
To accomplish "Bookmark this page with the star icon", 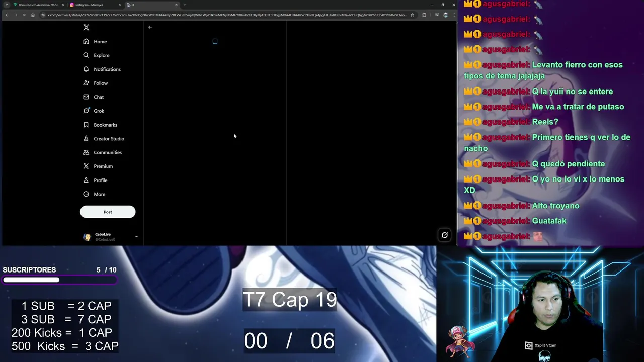I will [x=412, y=15].
